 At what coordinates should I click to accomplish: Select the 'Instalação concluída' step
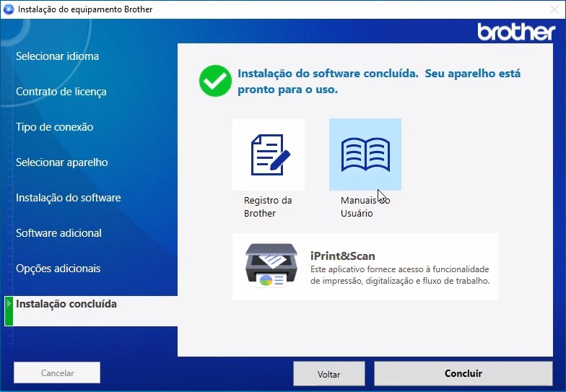[x=91, y=310]
